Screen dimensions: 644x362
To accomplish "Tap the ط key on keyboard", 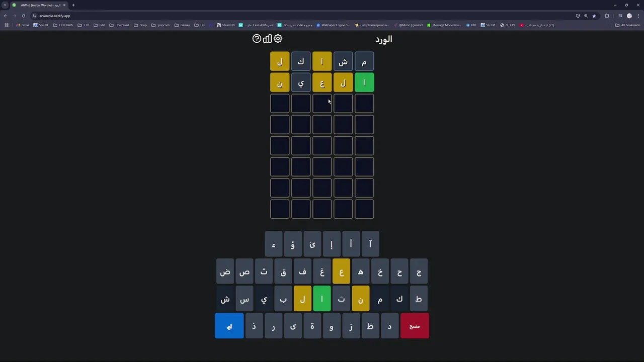I will click(x=419, y=299).
